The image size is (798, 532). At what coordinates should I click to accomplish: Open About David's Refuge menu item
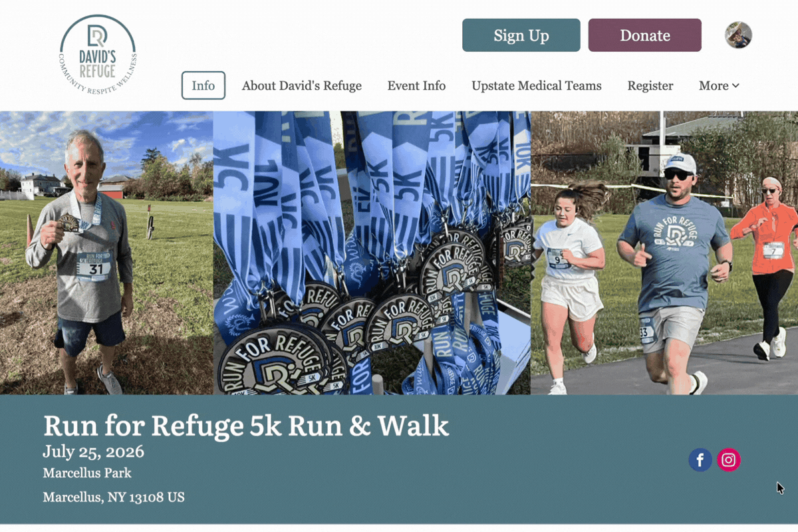(x=302, y=86)
